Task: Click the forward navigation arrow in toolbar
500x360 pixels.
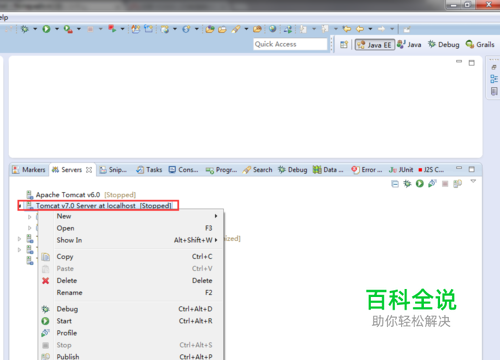Action: [381, 29]
